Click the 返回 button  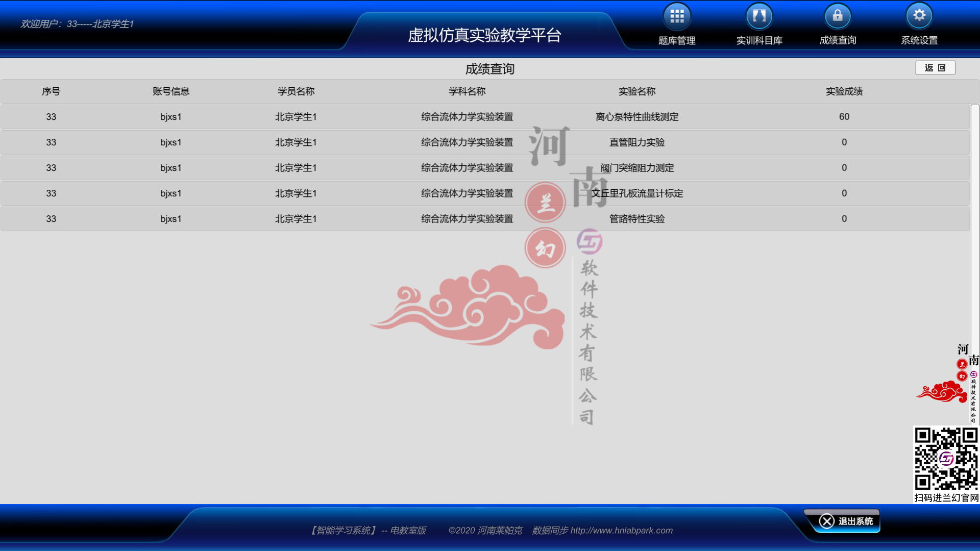click(936, 67)
